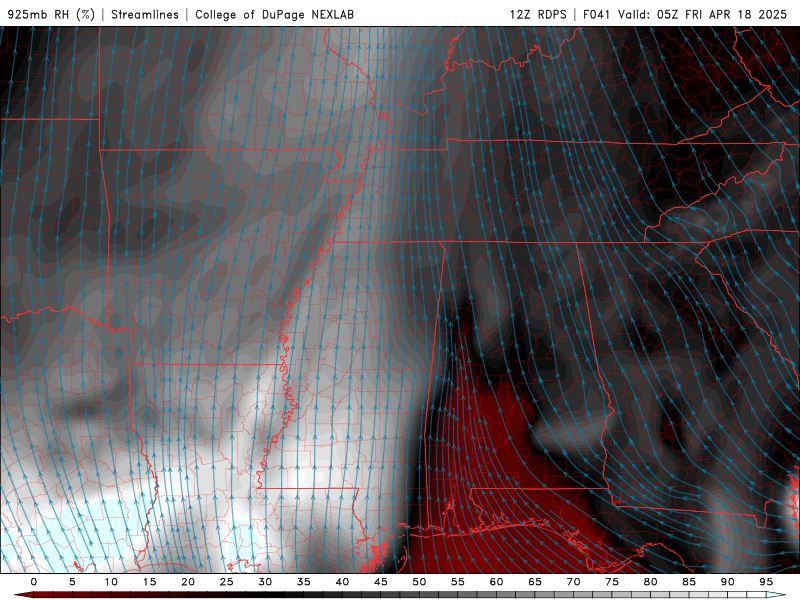Click the "10" color scale value
This screenshot has height=600, width=800.
click(111, 582)
